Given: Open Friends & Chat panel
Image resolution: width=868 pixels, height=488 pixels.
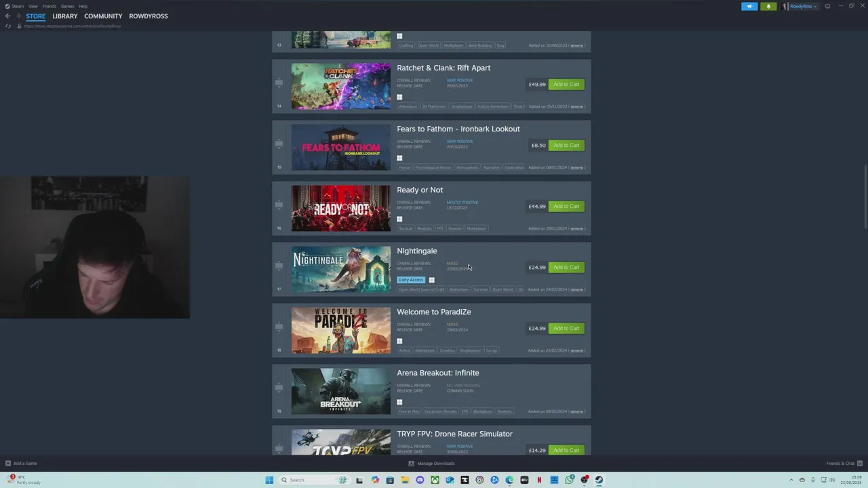Looking at the screenshot, I should [x=843, y=464].
